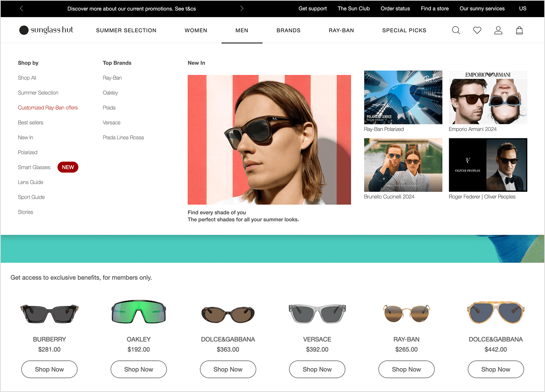Image resolution: width=545 pixels, height=392 pixels.
Task: Click the $363.00 Dolce&Gabbana sunglasses image
Action: pos(228,314)
